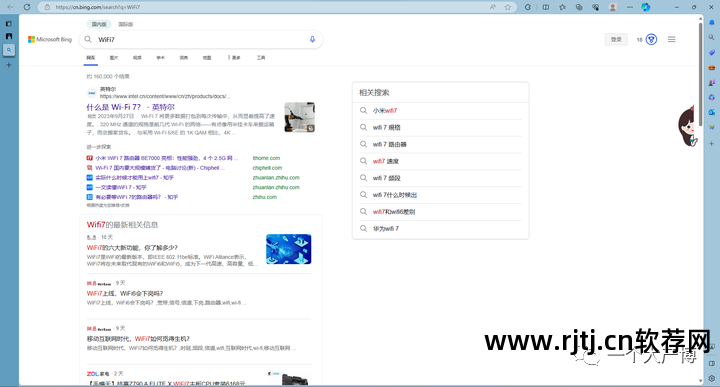
Task: Open WiFi7上线，WiFi6会下岗吗 headline
Action: coord(125,293)
